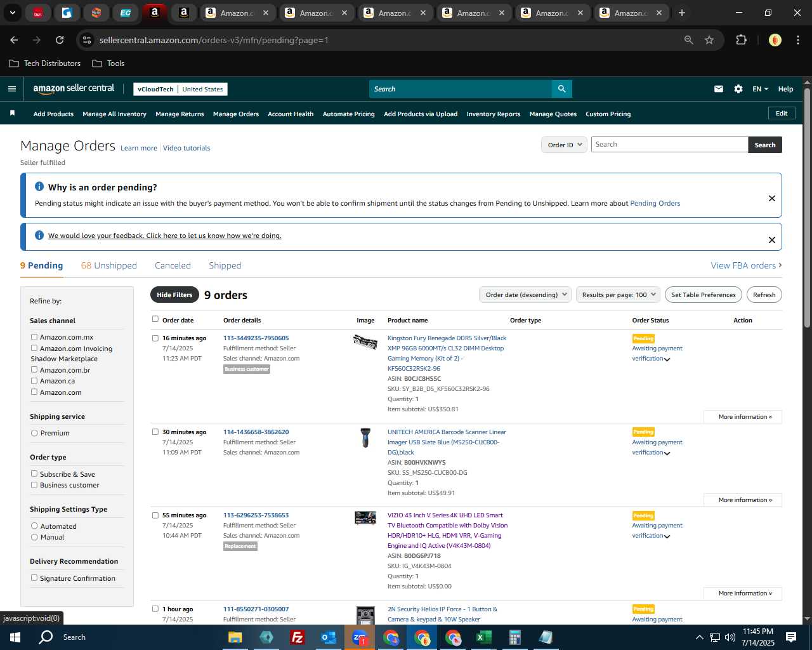Open Automate Pricing in nav bar
812x650 pixels.
[348, 114]
